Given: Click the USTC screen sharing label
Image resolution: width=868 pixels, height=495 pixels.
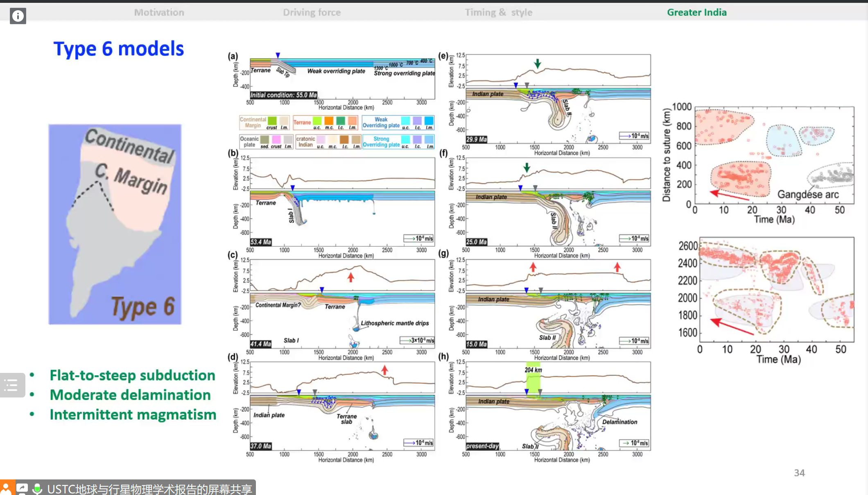Looking at the screenshot, I should [150, 489].
